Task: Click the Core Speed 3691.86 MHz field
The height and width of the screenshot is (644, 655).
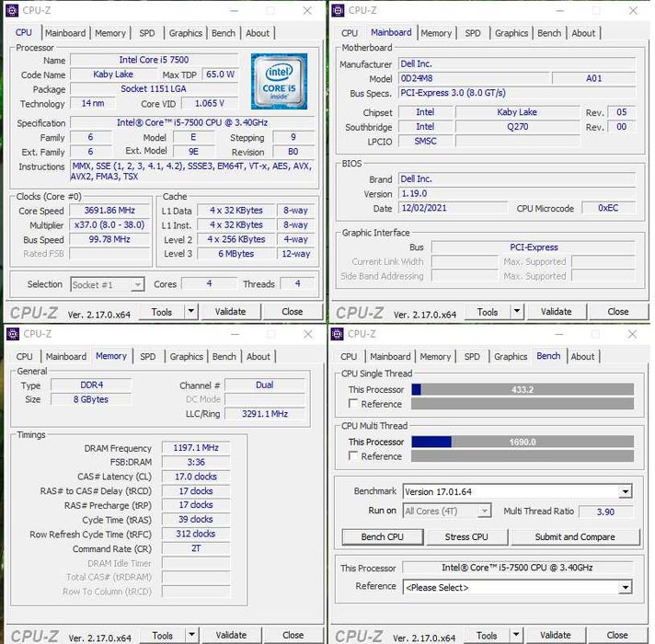Action: point(109,211)
